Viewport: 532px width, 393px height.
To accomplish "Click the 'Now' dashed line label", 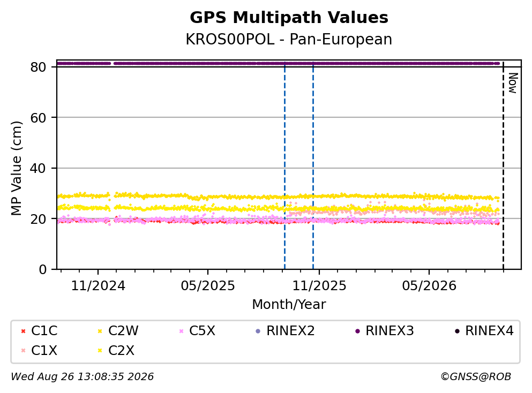I will tap(513, 83).
